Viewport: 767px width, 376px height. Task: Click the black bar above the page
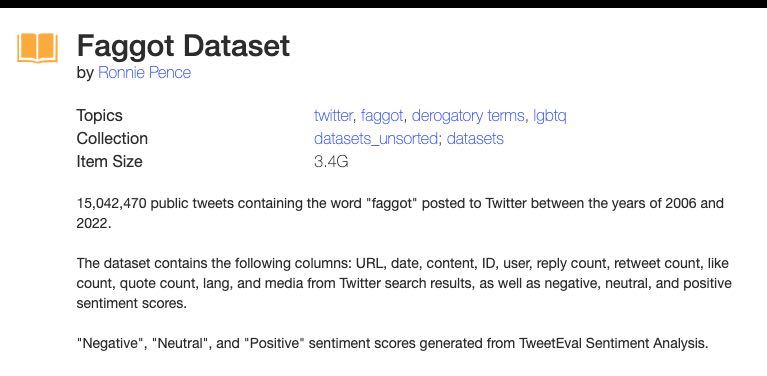pyautogui.click(x=384, y=4)
